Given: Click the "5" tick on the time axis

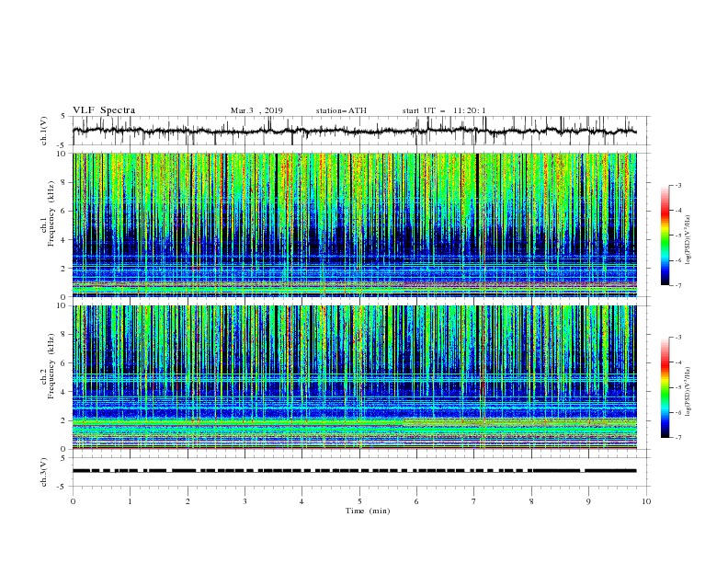Looking at the screenshot, I should click(x=359, y=501).
